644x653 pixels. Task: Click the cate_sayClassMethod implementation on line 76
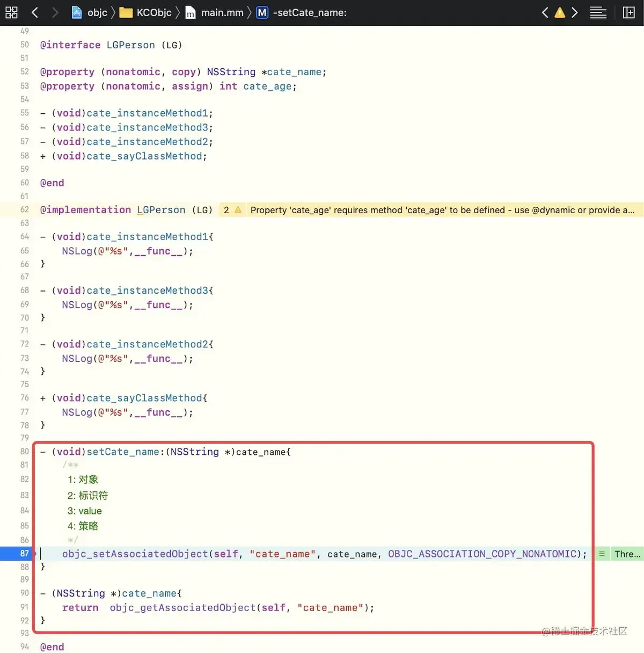pos(123,398)
